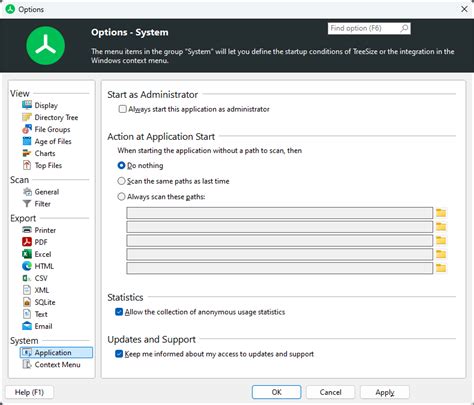Uncheck Keep me informed about updates
The image size is (474, 405).
[119, 354]
